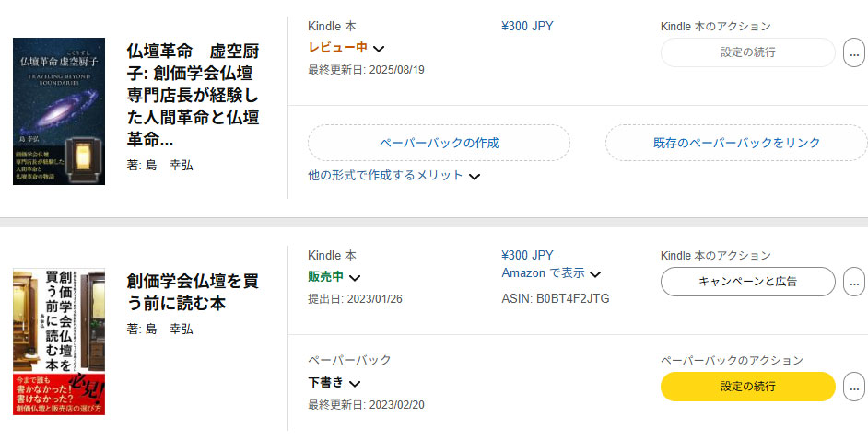Expand the レビュー中 status chevron
This screenshot has width=868, height=440.
click(x=379, y=49)
